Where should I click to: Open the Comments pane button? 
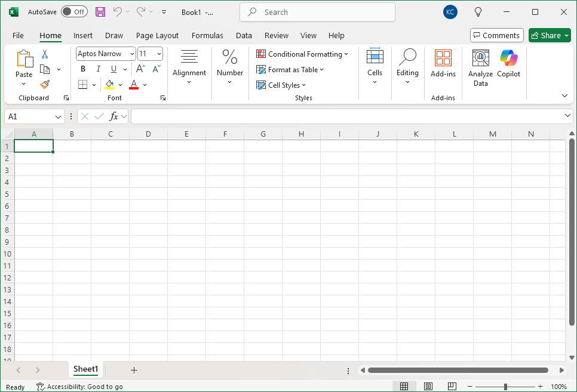496,35
